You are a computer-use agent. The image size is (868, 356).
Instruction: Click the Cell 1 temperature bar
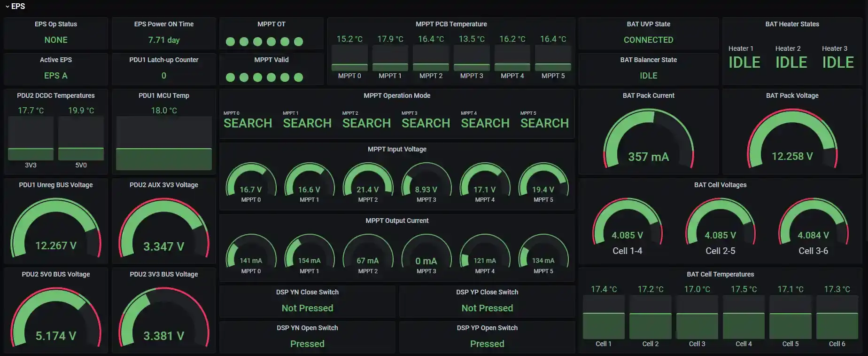pyautogui.click(x=604, y=317)
